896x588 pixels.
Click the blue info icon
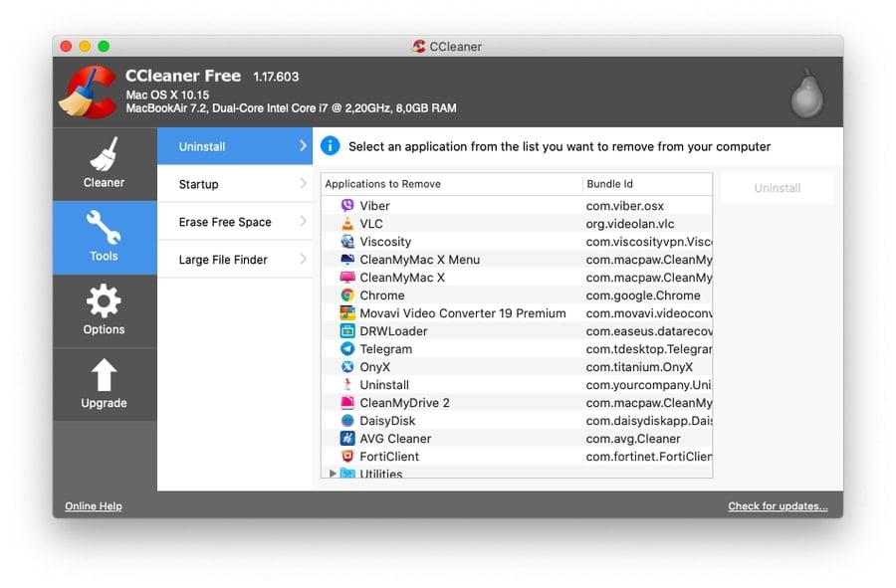[x=331, y=146]
